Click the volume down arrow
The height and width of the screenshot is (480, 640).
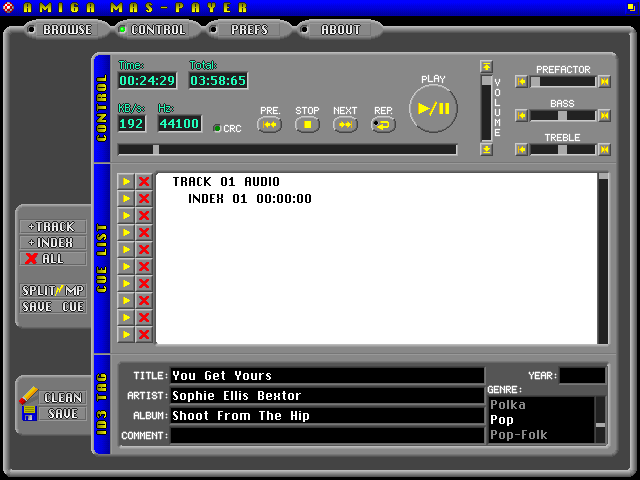(x=487, y=149)
